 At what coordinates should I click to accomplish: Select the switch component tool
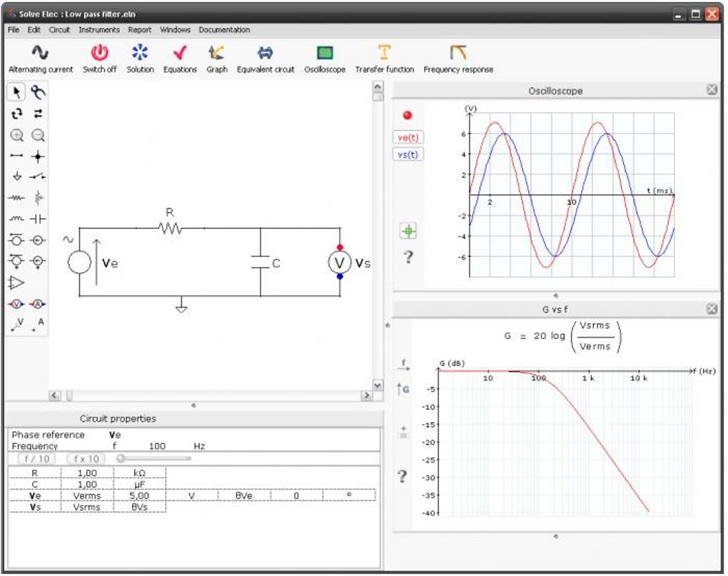[x=38, y=176]
